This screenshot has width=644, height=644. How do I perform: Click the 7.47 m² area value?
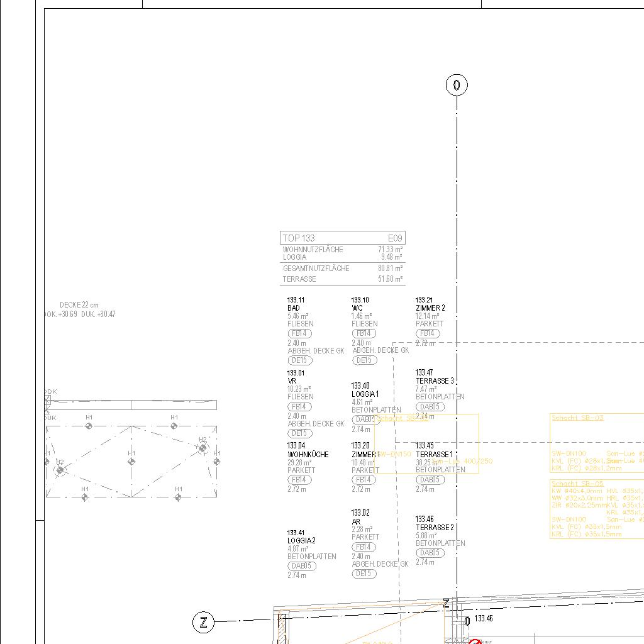[x=426, y=389]
